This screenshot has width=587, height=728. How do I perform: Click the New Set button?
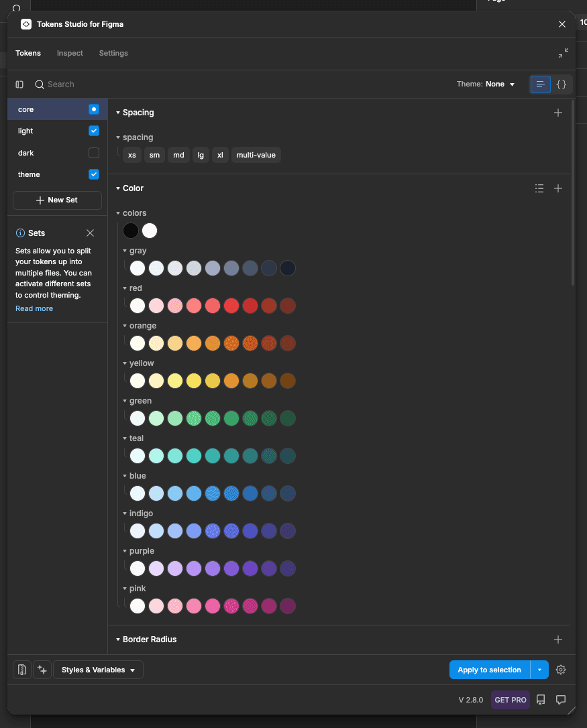(57, 200)
